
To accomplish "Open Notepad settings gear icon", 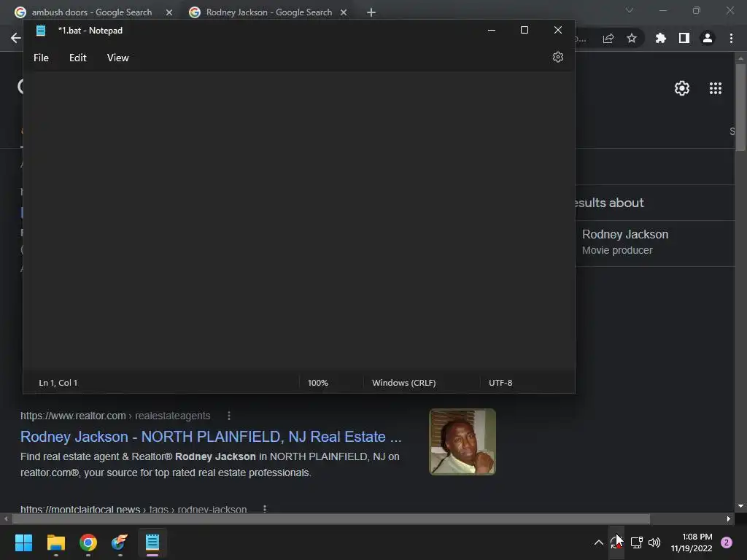I will (x=558, y=57).
